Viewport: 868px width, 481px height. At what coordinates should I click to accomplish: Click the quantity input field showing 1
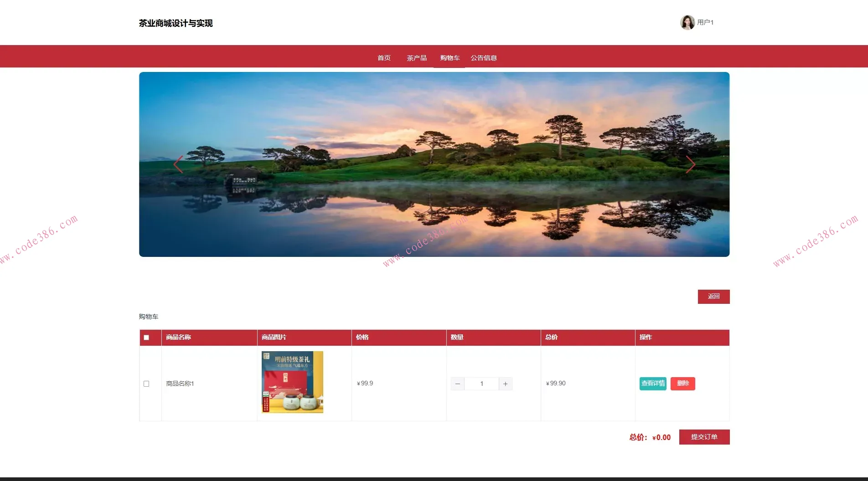click(481, 384)
